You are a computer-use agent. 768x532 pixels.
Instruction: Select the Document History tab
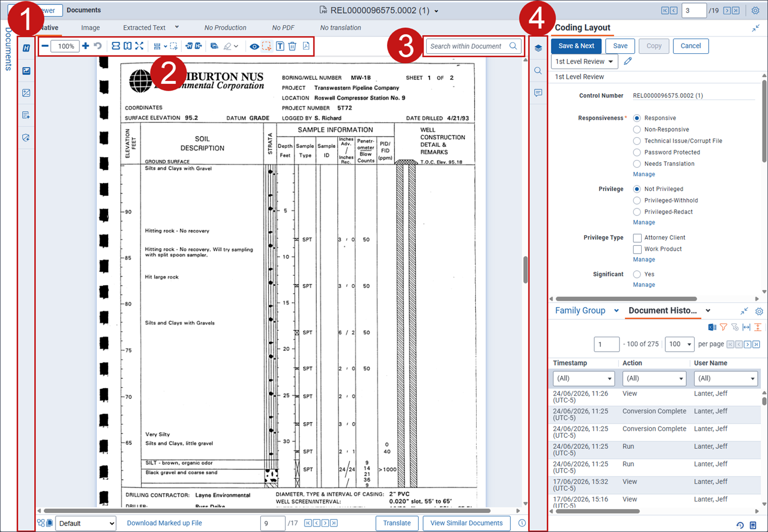pyautogui.click(x=662, y=311)
